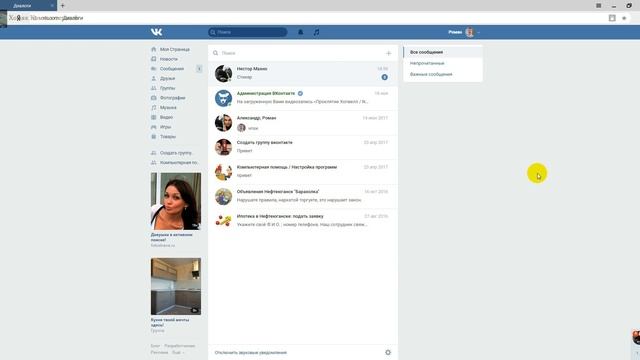Open the notifications bell in the header
The height and width of the screenshot is (360, 640).
[300, 32]
